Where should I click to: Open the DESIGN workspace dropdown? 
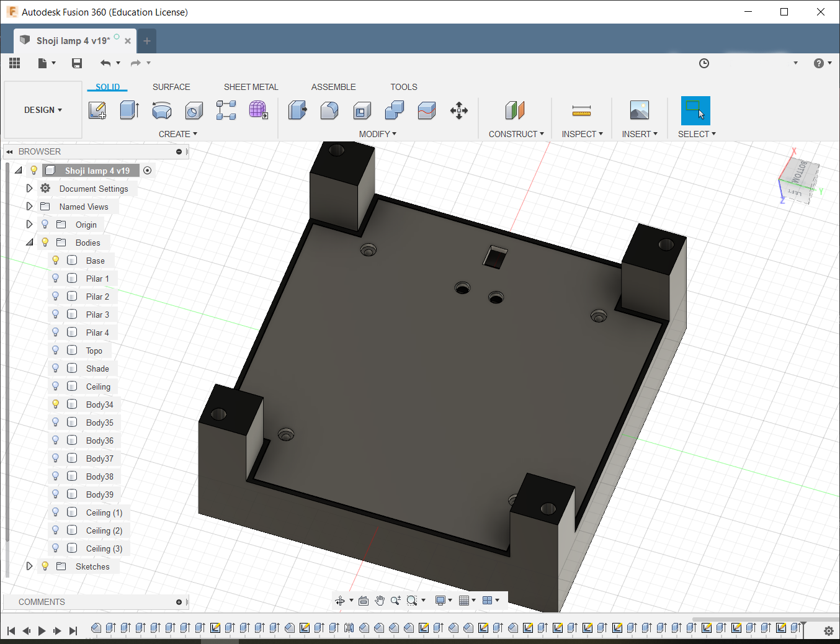click(x=43, y=110)
